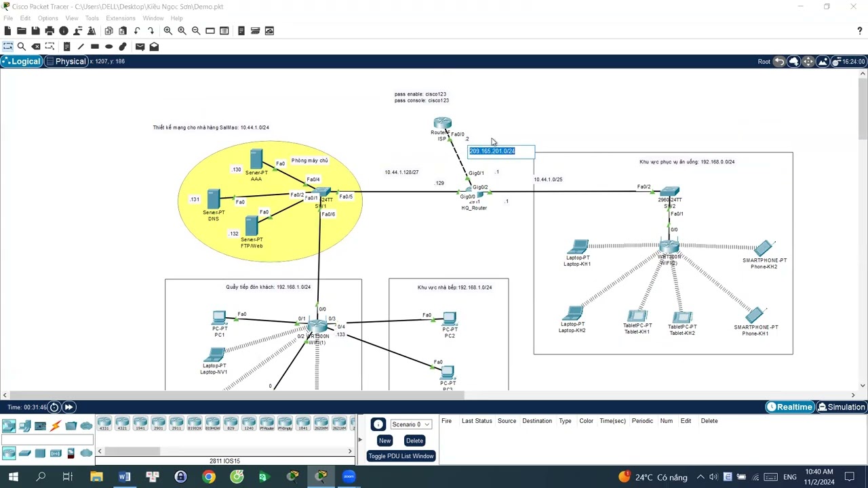Image resolution: width=868 pixels, height=488 pixels.
Task: Click the Delete scenario button
Action: (x=414, y=441)
